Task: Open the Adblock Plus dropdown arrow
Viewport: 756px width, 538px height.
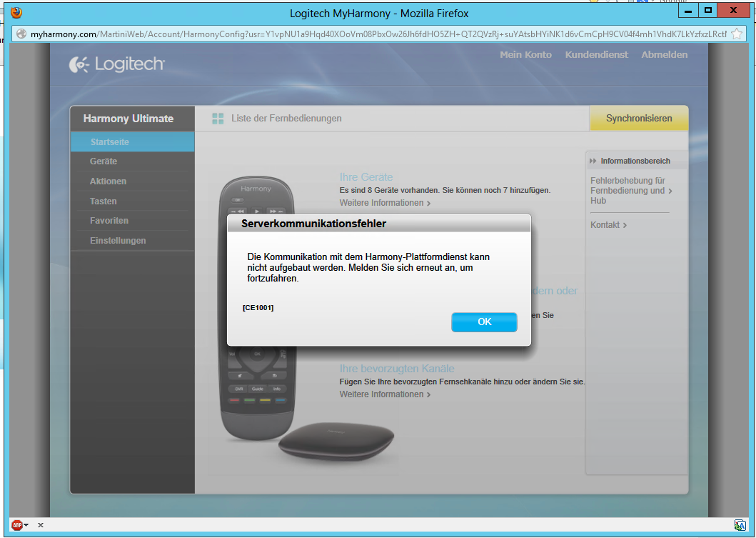Action: 26,525
